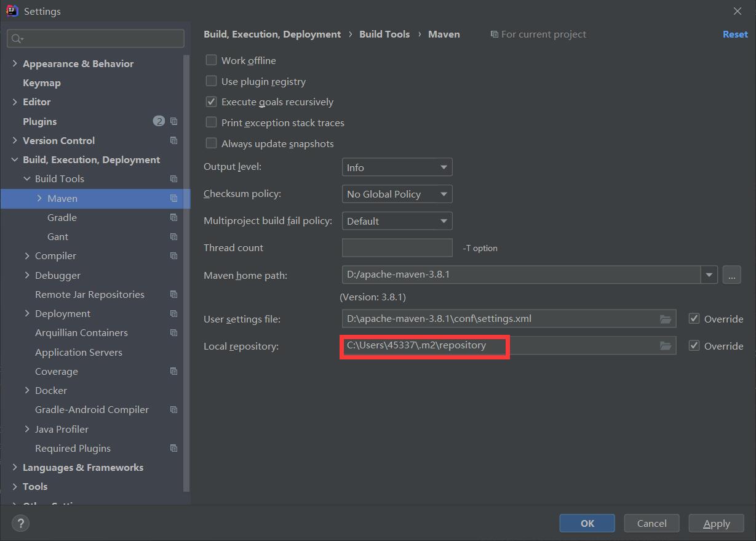
Task: Collapse the Build Tools node
Action: [x=27, y=178]
